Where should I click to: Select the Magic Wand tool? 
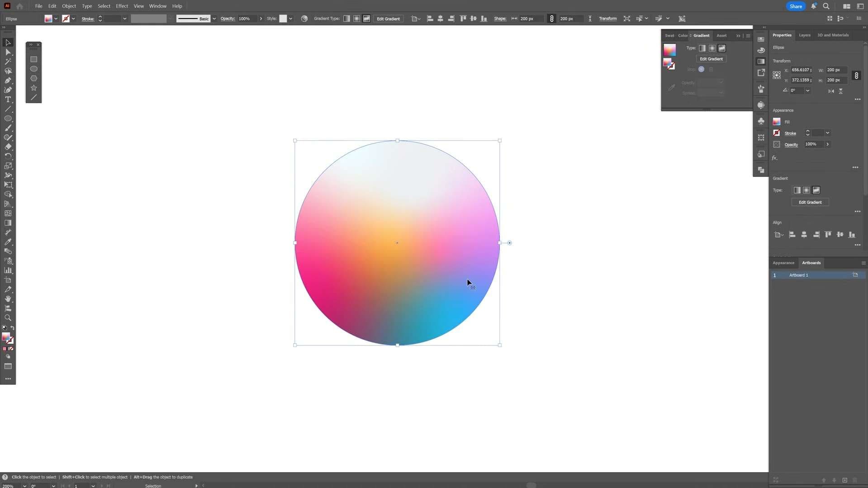tap(8, 62)
